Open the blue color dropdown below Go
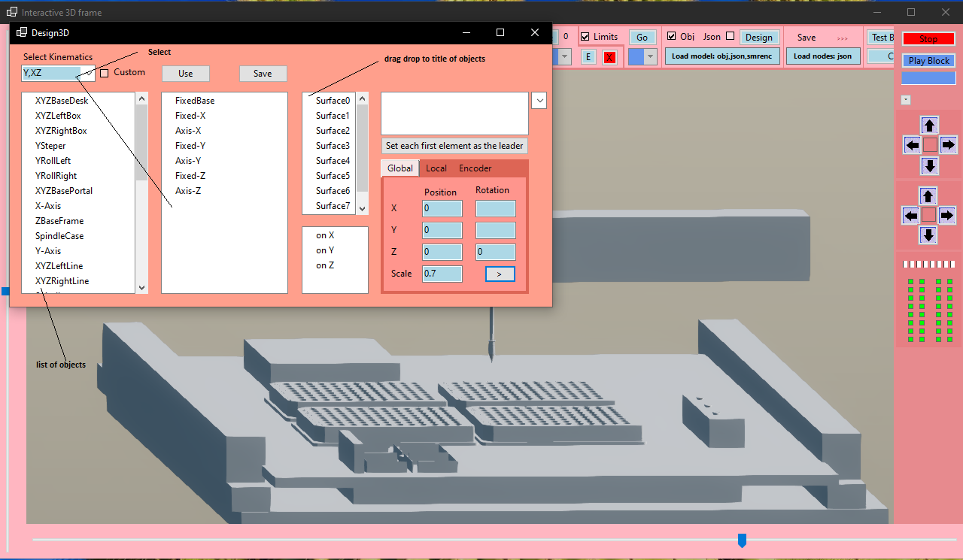This screenshot has height=560, width=963. [x=643, y=56]
